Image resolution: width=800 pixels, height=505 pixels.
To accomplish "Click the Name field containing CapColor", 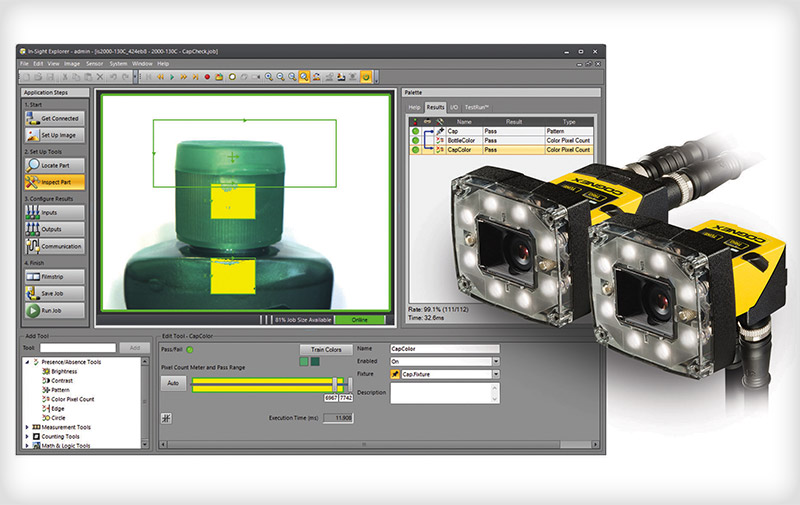I will [444, 349].
